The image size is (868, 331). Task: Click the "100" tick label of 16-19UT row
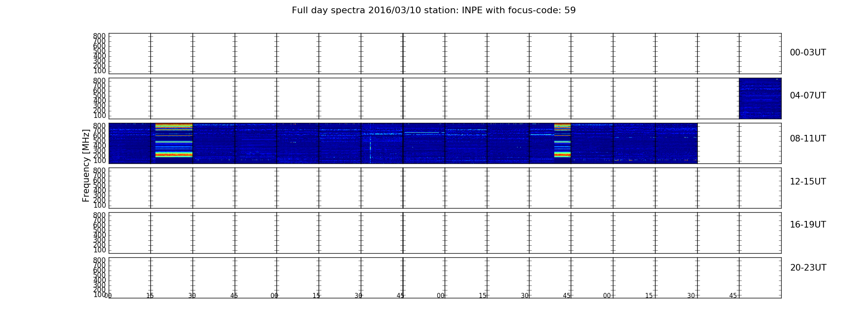click(x=99, y=250)
